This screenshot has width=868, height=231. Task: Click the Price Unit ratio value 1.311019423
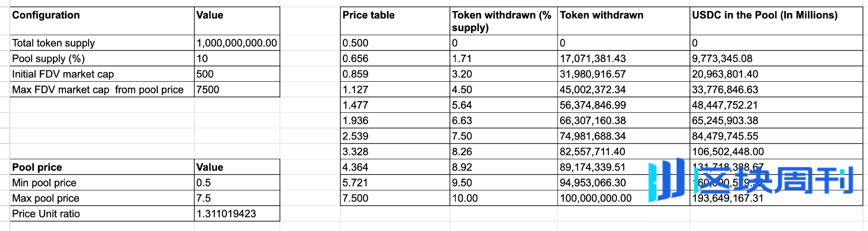pos(236,214)
